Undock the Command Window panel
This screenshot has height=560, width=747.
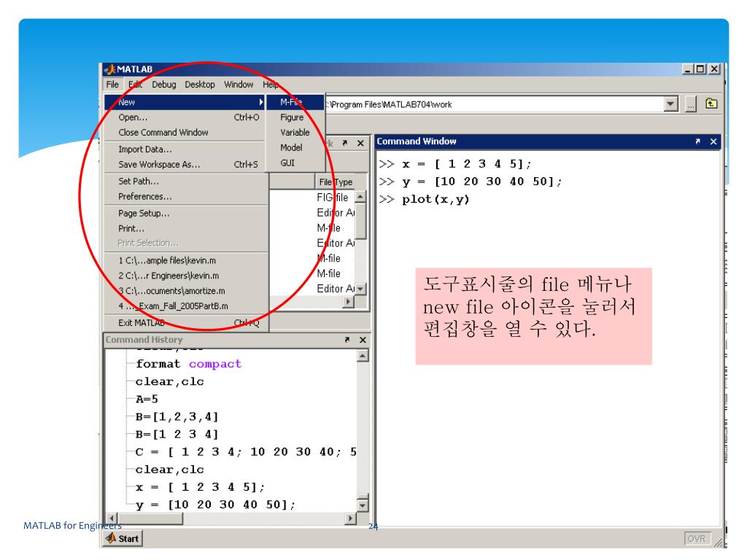[x=698, y=141]
